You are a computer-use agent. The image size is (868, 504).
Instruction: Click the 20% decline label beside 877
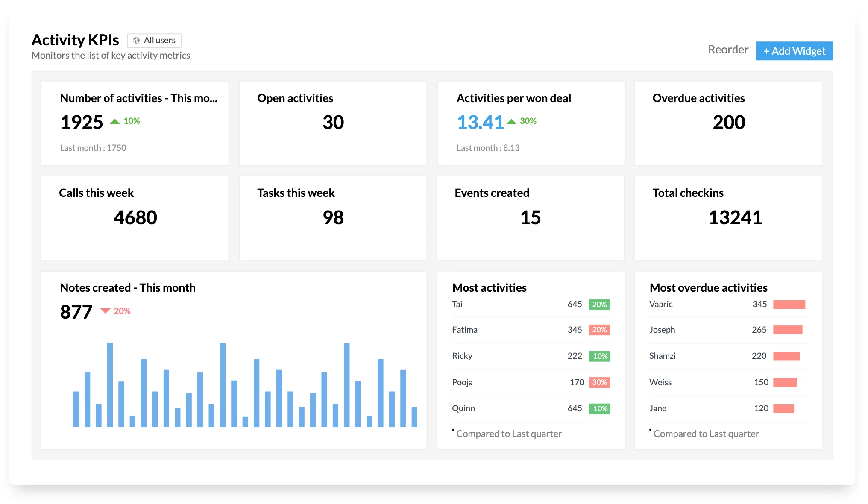[x=122, y=311]
